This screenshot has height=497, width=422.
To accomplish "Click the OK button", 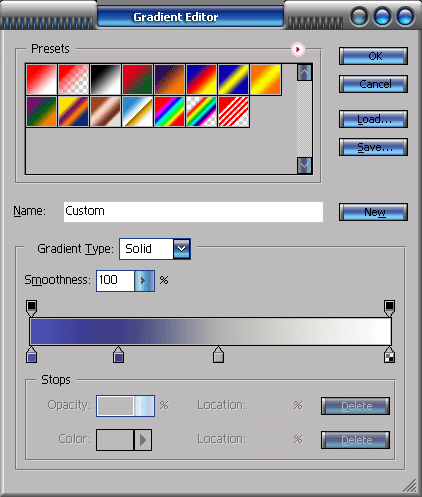I will (x=373, y=56).
